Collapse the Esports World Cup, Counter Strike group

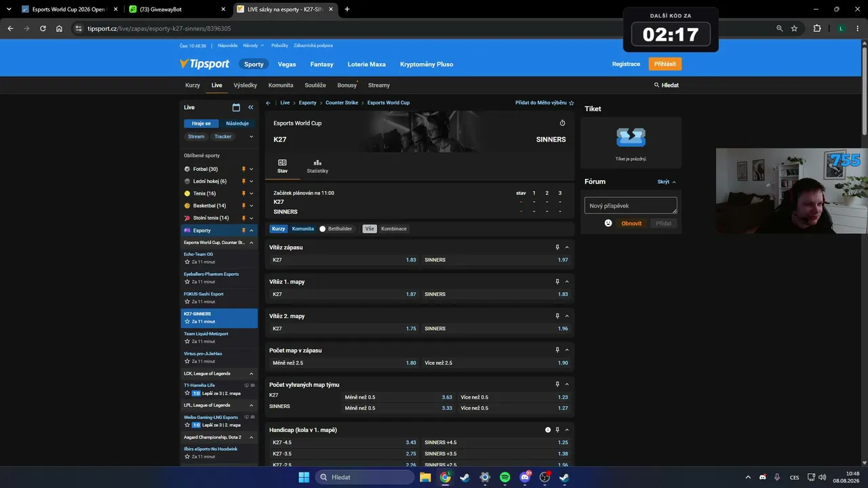(x=252, y=243)
